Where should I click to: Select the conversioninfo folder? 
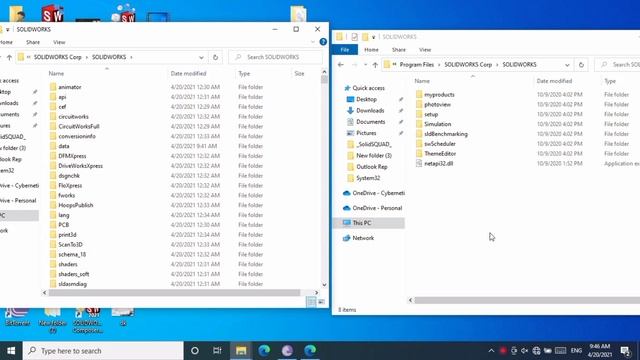pos(77,136)
